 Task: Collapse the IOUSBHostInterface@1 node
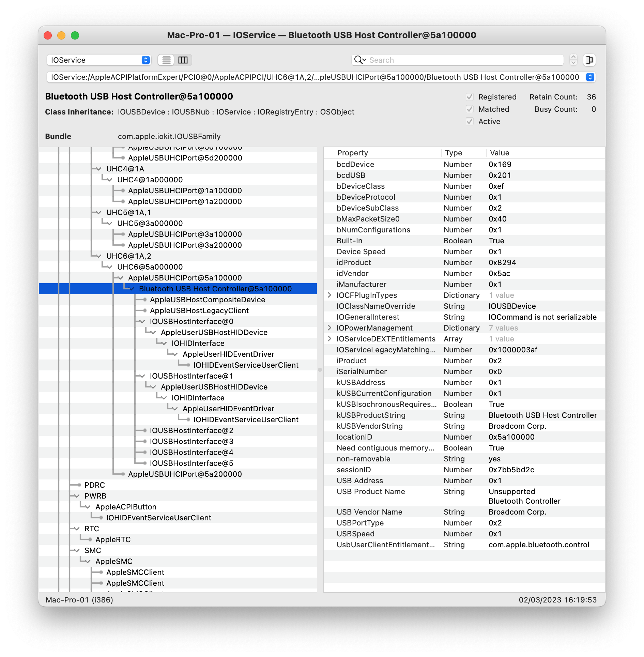click(142, 376)
